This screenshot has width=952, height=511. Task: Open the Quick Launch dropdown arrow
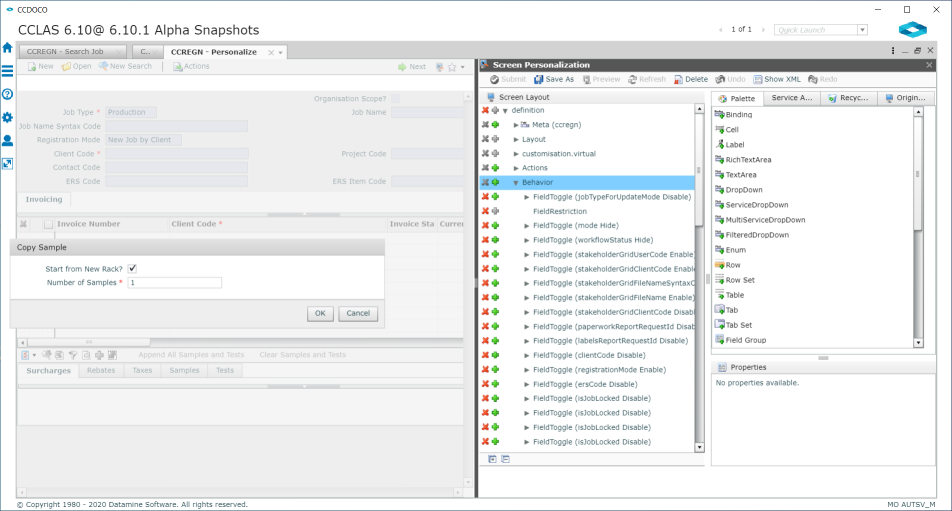coord(862,30)
